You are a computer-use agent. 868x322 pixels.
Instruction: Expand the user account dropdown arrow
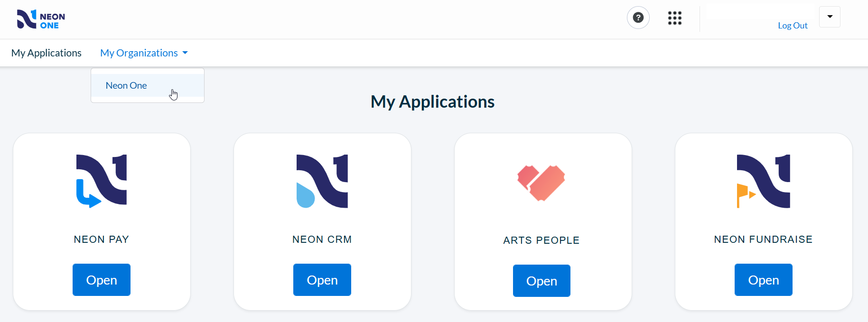tap(830, 17)
